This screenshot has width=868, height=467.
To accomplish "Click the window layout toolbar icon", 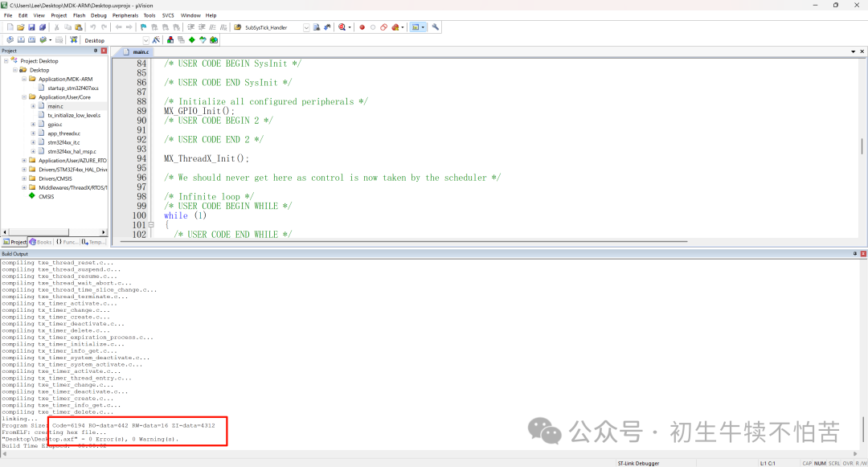I will tap(416, 27).
